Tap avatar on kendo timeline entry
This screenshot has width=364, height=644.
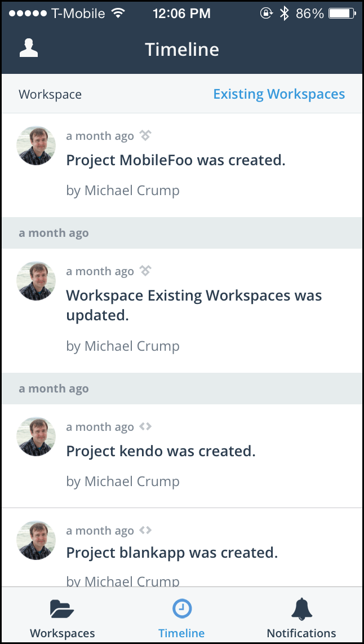click(x=36, y=436)
